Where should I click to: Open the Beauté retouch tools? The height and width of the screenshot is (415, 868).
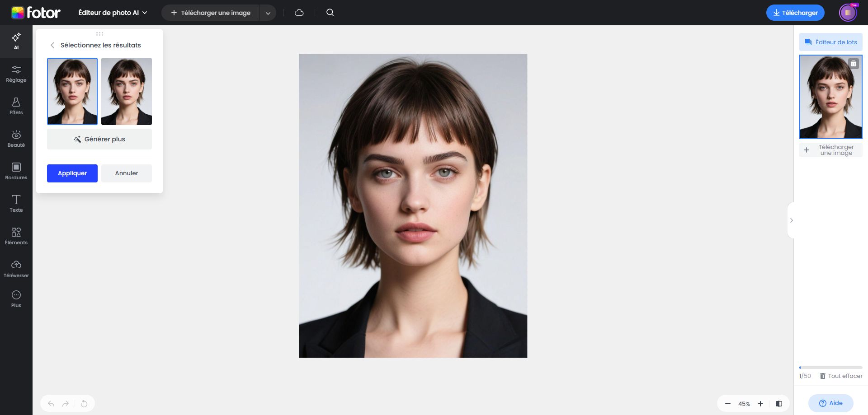coord(16,139)
